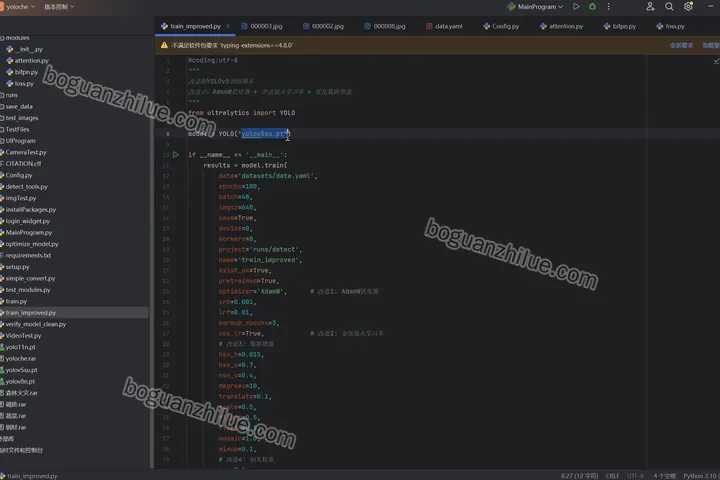Select requirements.txt in the project tree
This screenshot has width=720, height=480.
click(x=26, y=256)
